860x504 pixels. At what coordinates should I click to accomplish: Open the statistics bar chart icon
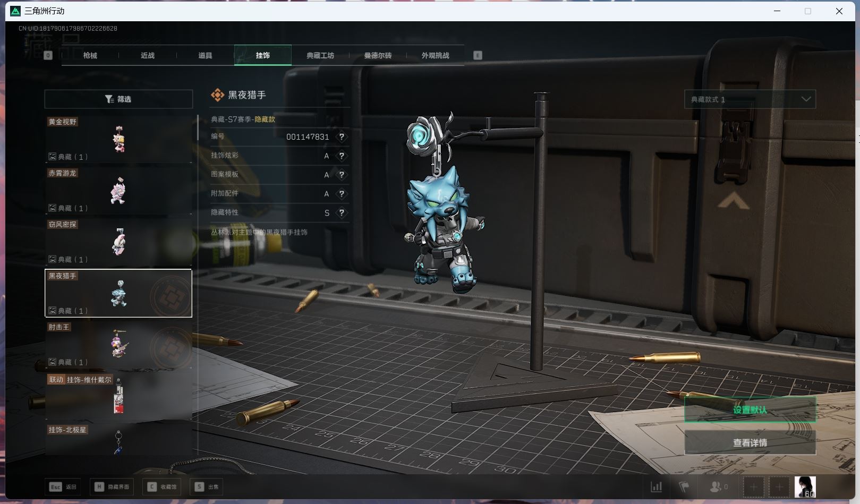tap(657, 486)
